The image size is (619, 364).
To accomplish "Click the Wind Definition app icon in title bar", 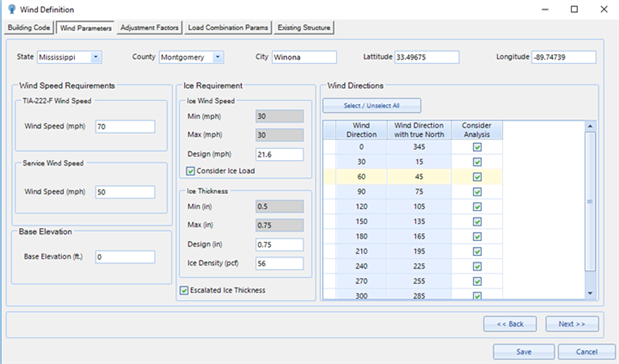I will pyautogui.click(x=12, y=9).
